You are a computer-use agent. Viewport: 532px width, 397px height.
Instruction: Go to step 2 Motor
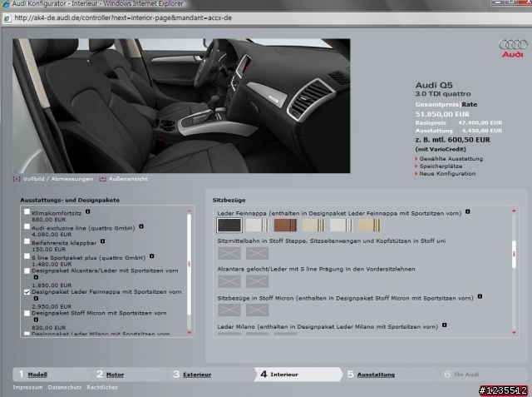(x=115, y=375)
